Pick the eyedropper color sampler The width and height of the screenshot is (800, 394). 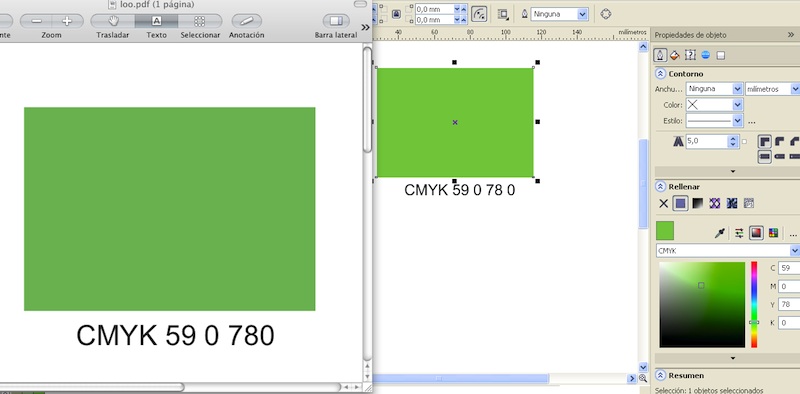click(x=719, y=233)
